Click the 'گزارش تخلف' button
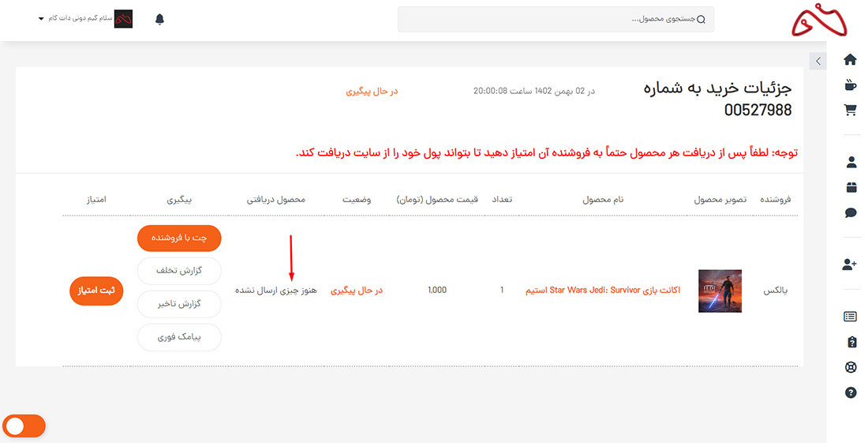This screenshot has width=868, height=443. 179,271
